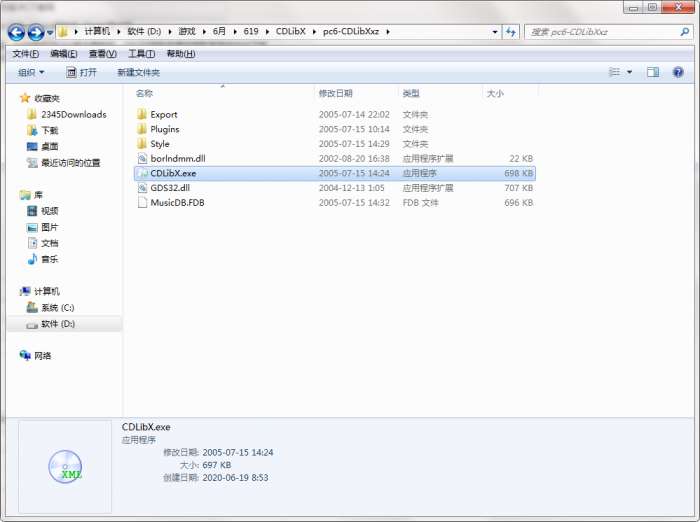Click the help question mark icon
The width and height of the screenshot is (700, 522).
678,72
